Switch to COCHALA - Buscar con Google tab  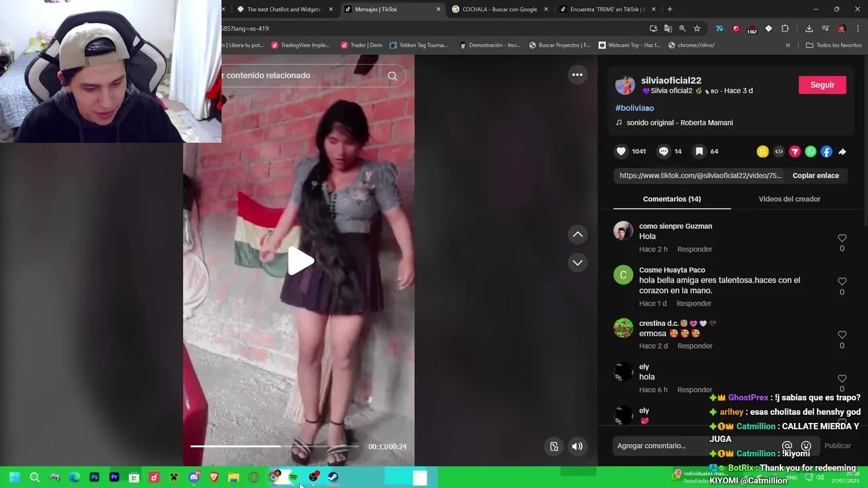point(500,9)
